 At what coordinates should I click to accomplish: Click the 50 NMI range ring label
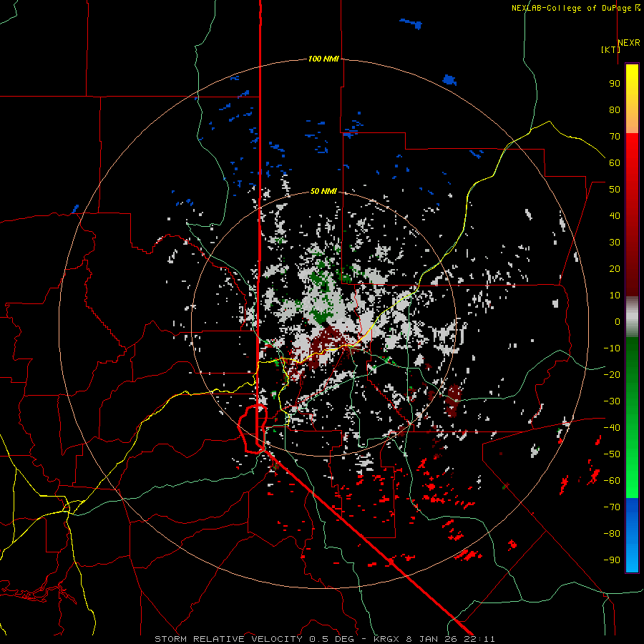[x=323, y=191]
